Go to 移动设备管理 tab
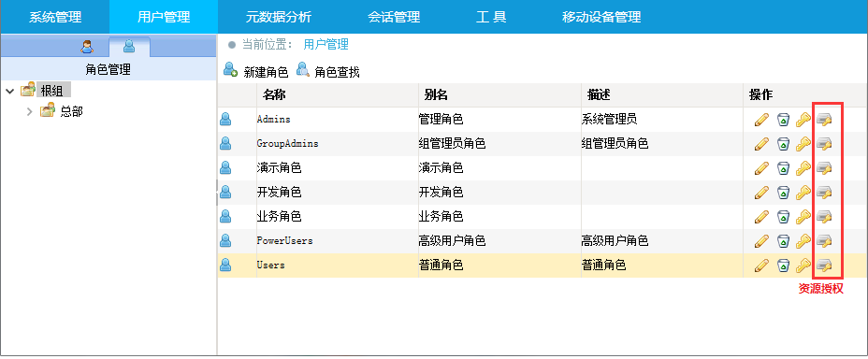 pyautogui.click(x=601, y=17)
